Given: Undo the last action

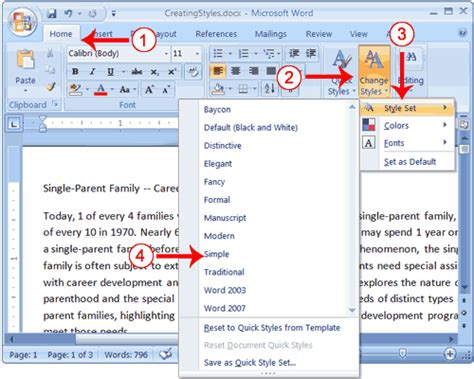Looking at the screenshot, I should click(x=68, y=13).
